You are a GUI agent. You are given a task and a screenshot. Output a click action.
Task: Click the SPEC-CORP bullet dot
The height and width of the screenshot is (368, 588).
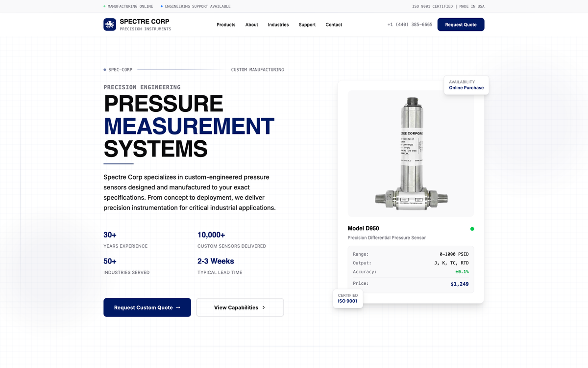tap(105, 70)
